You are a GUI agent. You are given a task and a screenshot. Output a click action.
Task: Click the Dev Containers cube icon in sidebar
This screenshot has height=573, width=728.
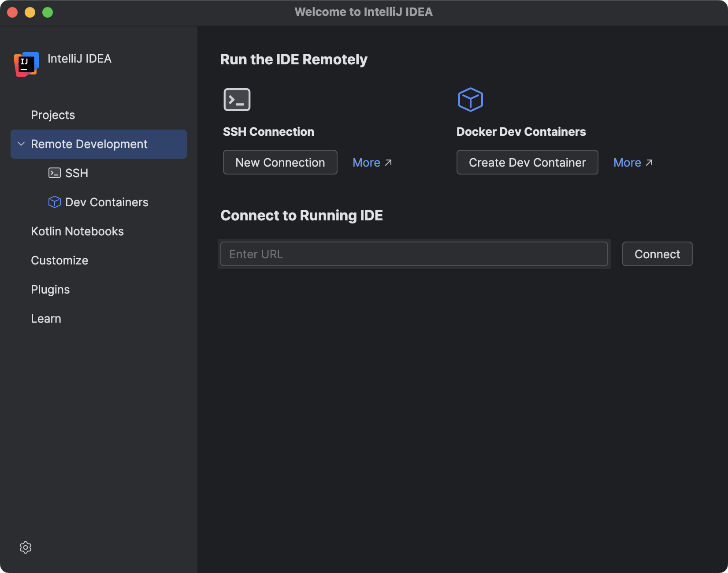tap(55, 202)
